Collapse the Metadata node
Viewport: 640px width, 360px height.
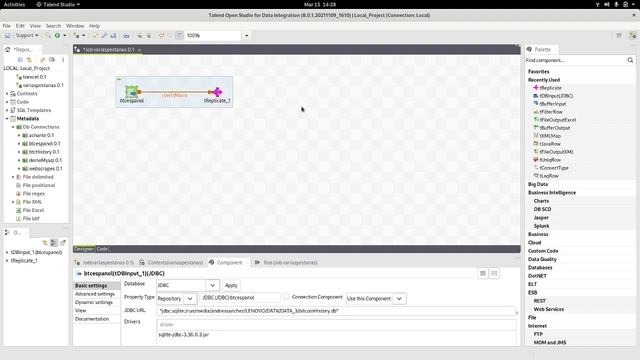[7, 118]
